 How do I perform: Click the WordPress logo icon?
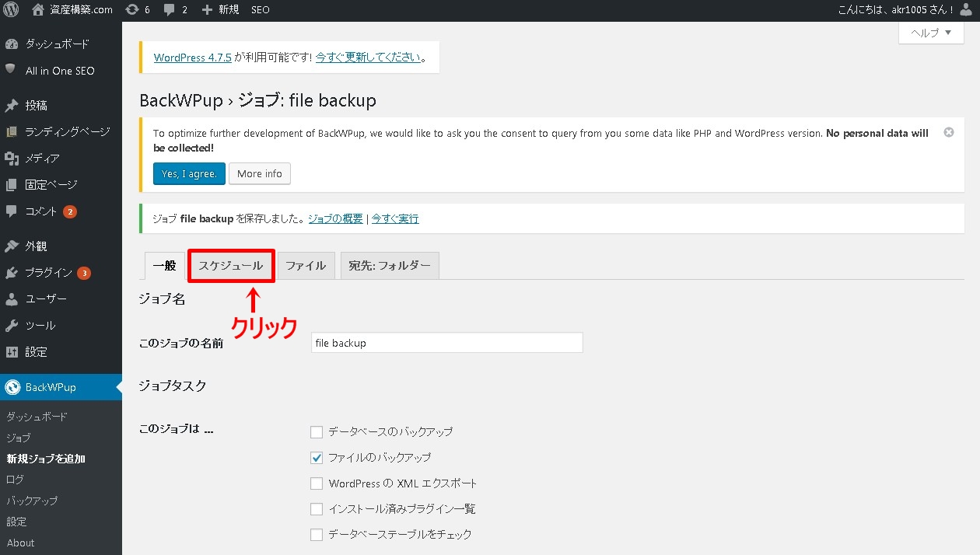click(11, 10)
